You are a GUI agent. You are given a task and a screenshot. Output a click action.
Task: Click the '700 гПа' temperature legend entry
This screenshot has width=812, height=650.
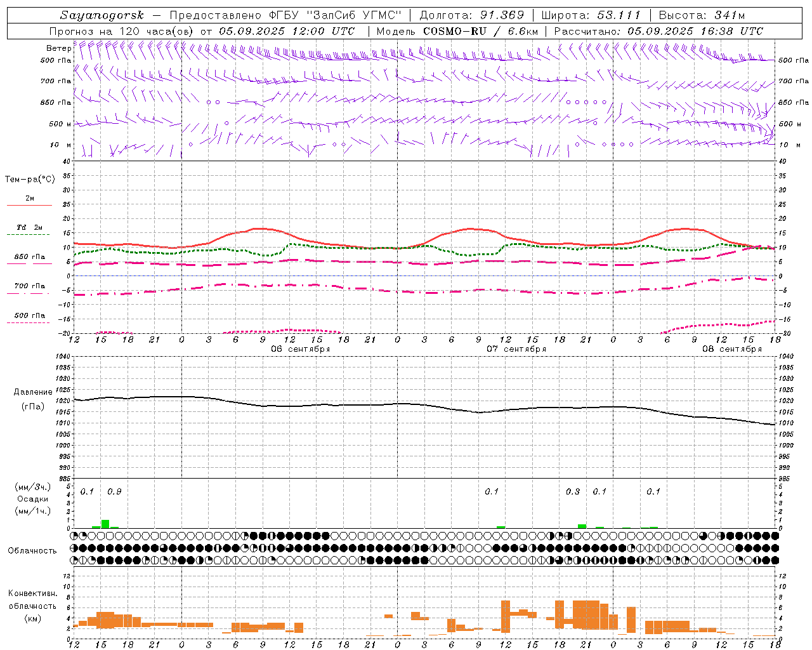pyautogui.click(x=30, y=286)
